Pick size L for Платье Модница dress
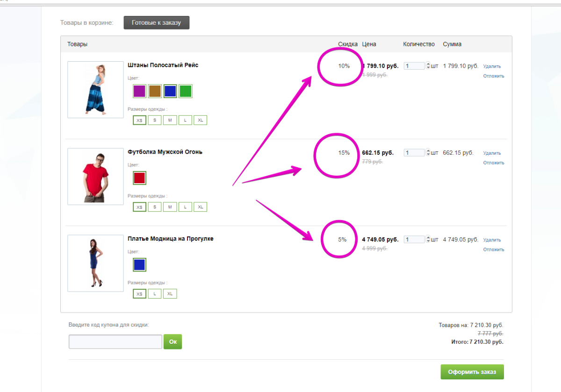 point(155,294)
